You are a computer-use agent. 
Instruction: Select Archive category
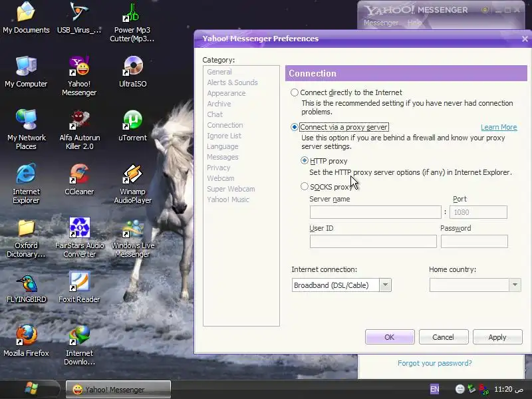pos(219,104)
